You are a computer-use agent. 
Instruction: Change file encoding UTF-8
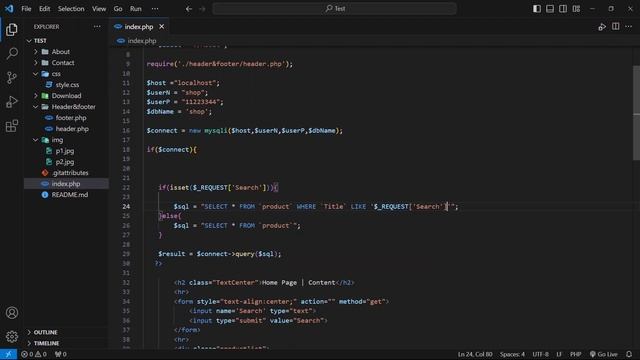pos(540,354)
